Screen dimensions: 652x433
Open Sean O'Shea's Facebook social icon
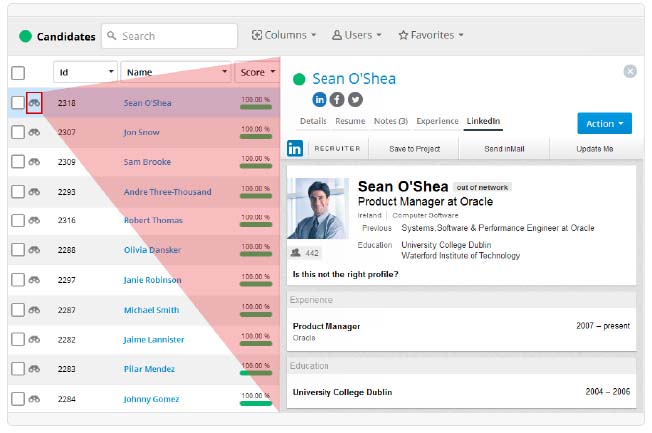[x=337, y=99]
